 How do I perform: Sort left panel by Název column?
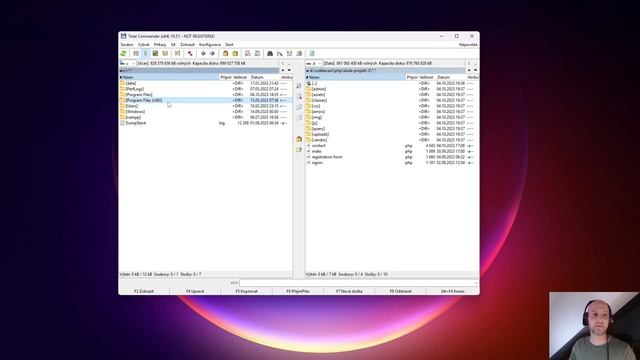[169, 77]
